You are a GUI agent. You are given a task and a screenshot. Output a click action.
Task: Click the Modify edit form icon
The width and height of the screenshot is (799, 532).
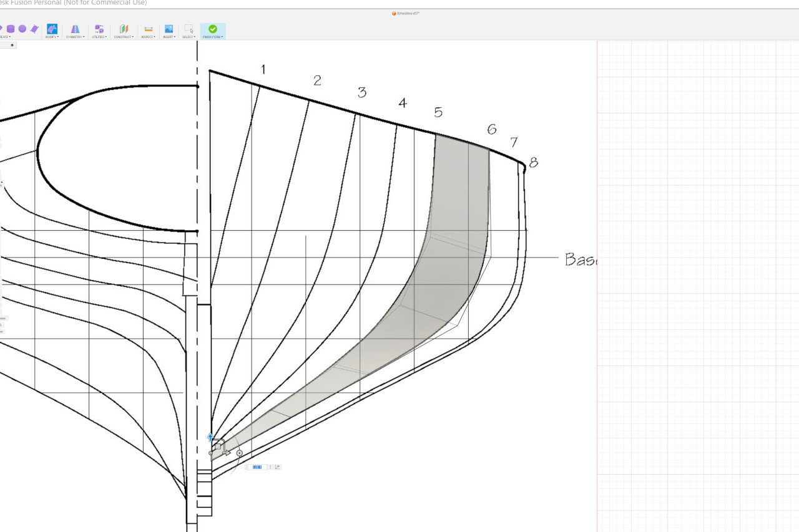coord(52,29)
